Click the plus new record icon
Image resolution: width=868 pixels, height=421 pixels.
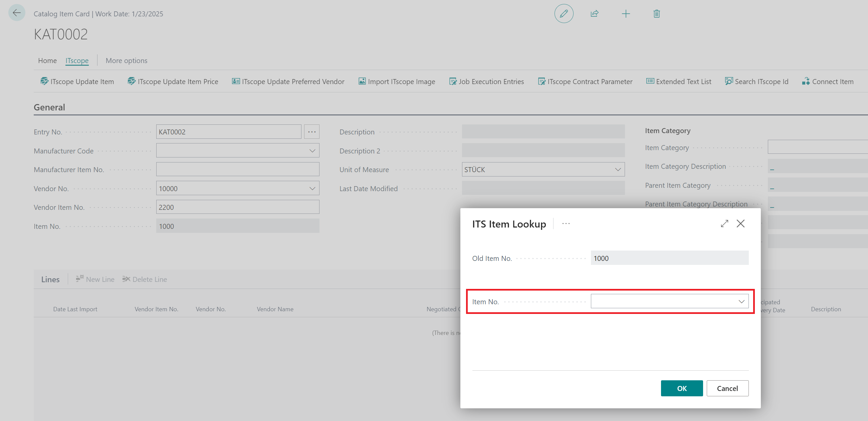coord(625,14)
